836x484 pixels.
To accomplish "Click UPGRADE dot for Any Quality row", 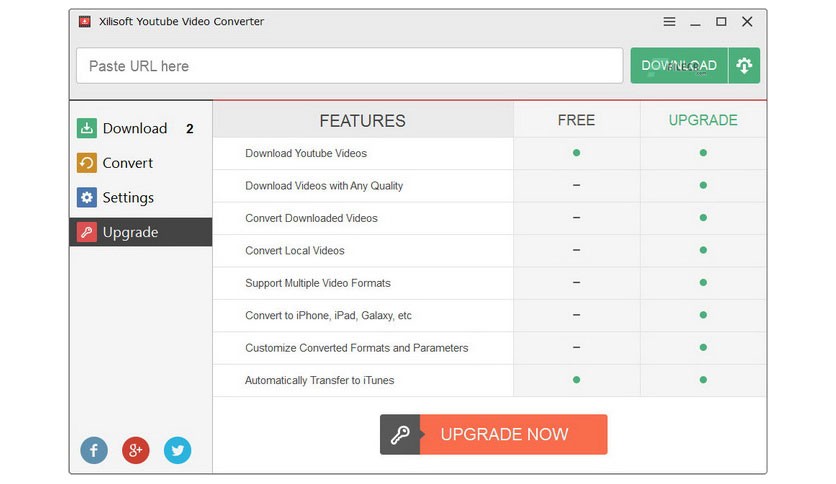I will [x=703, y=185].
